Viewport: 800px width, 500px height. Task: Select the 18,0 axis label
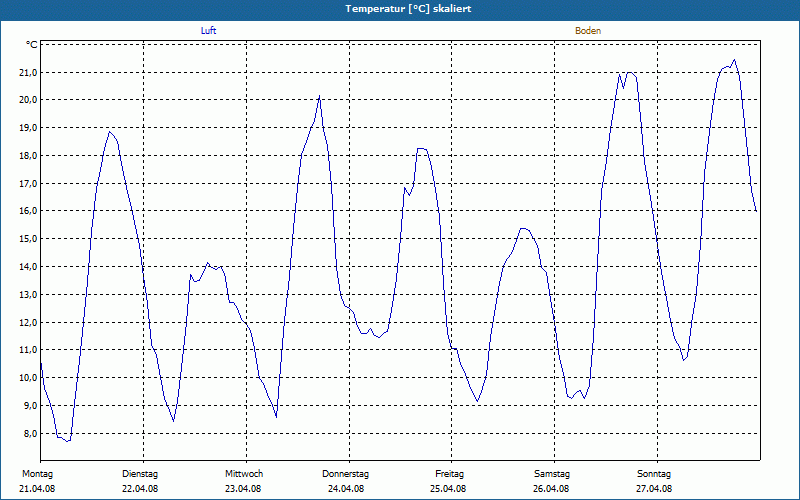pos(29,156)
